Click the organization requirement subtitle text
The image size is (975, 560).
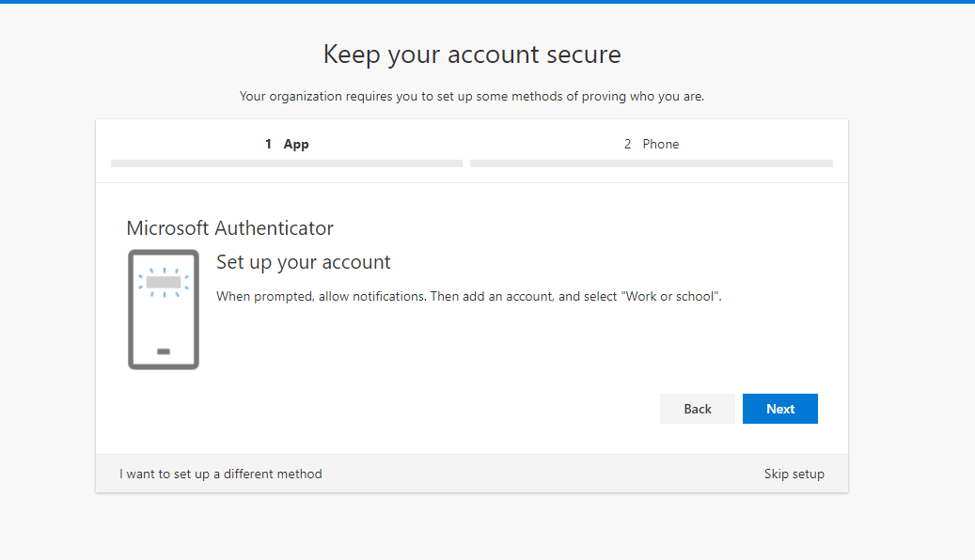click(472, 97)
